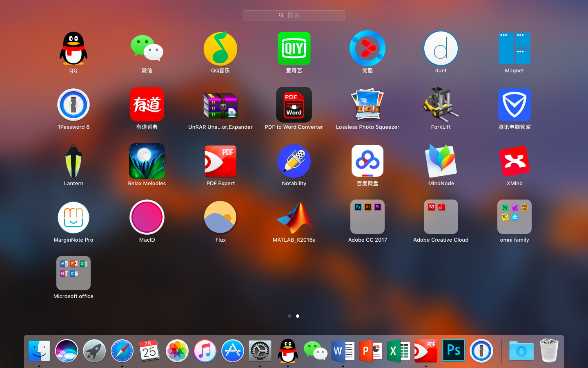Image resolution: width=588 pixels, height=368 pixels.
Task: Open the 优酷 Youku app
Action: click(x=367, y=49)
